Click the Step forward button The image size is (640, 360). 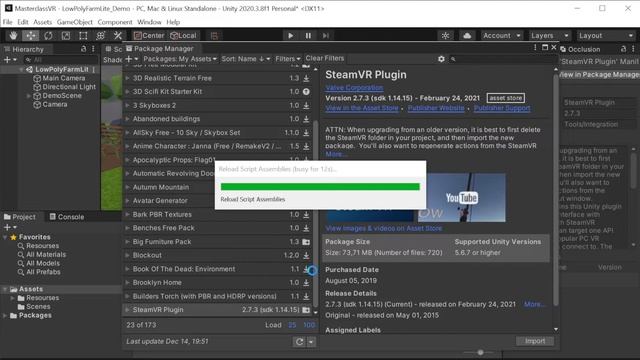tap(325, 36)
